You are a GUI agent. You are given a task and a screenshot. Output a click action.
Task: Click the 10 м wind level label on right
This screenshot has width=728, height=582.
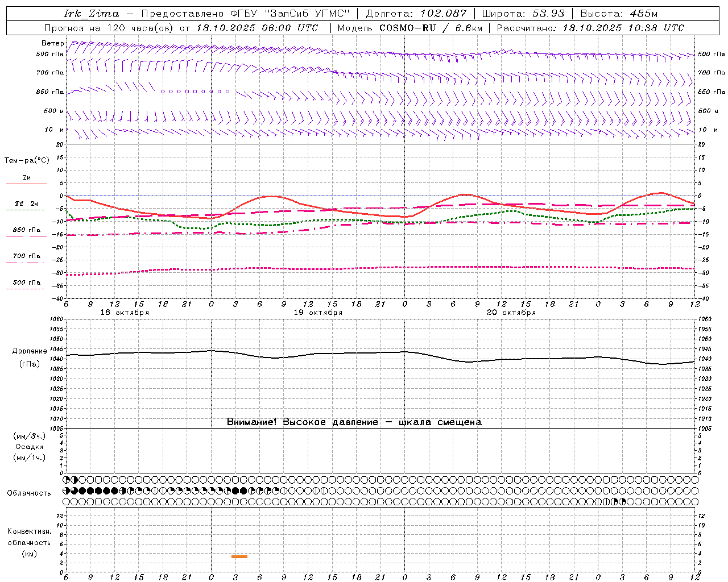coord(708,130)
